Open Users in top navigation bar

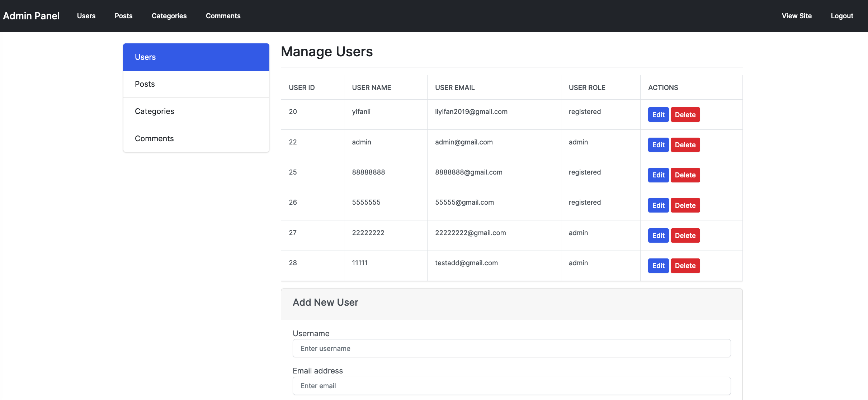point(86,16)
